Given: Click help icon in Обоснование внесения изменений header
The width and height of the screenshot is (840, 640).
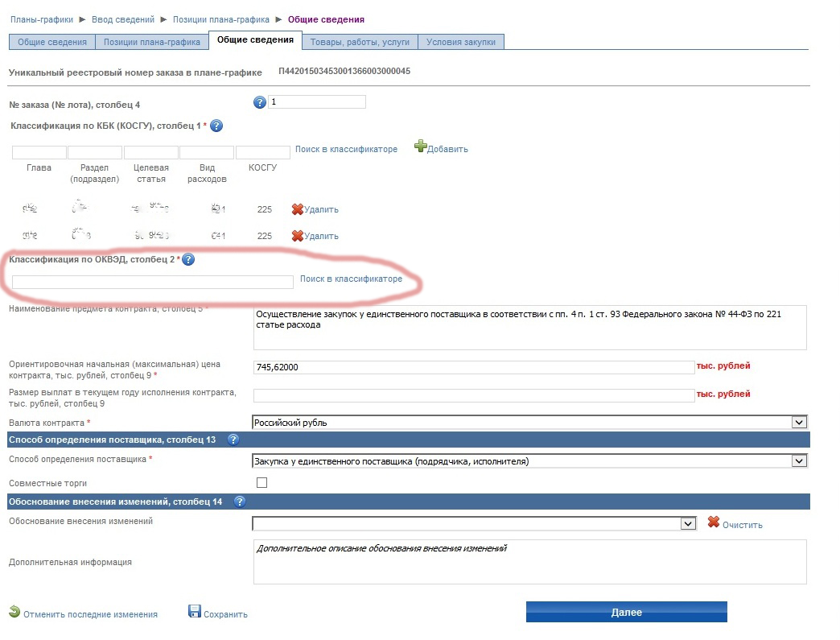Looking at the screenshot, I should click(239, 502).
